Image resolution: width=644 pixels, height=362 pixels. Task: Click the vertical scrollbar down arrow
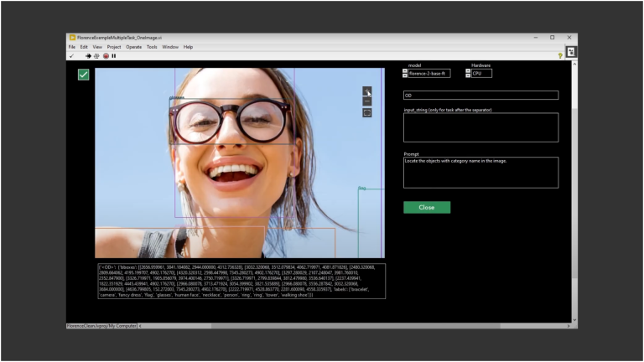coord(574,320)
